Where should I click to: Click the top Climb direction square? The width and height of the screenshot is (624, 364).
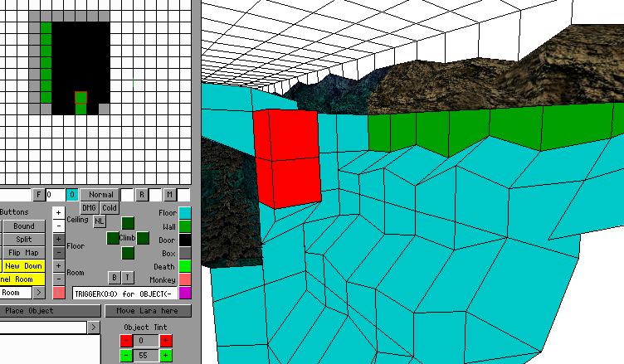tap(128, 223)
